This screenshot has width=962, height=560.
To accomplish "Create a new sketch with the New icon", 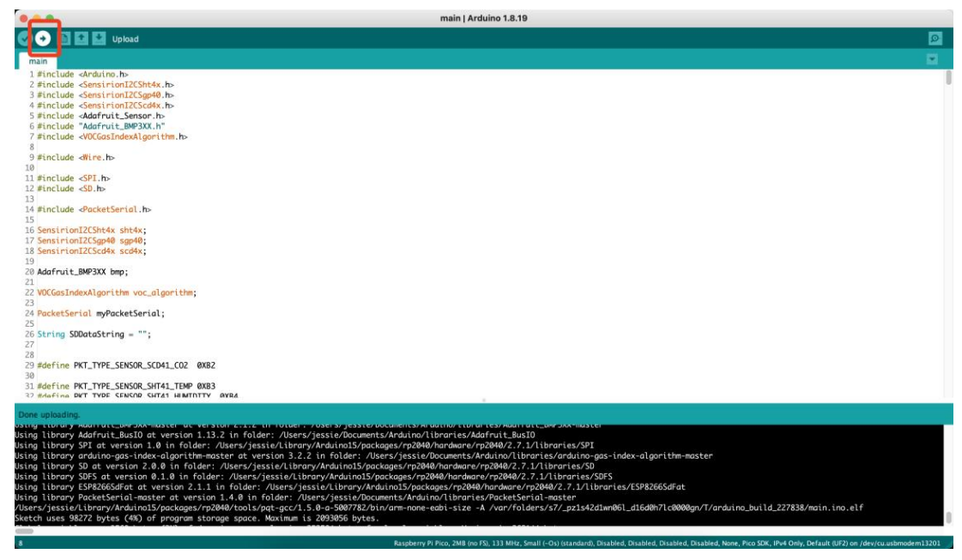I will pyautogui.click(x=65, y=39).
